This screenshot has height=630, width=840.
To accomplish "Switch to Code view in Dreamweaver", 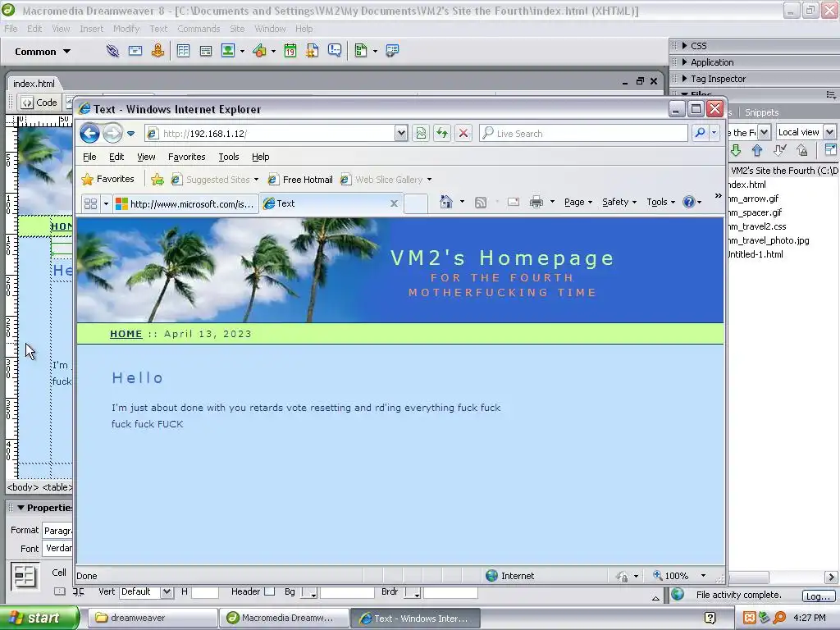I will click(x=39, y=103).
